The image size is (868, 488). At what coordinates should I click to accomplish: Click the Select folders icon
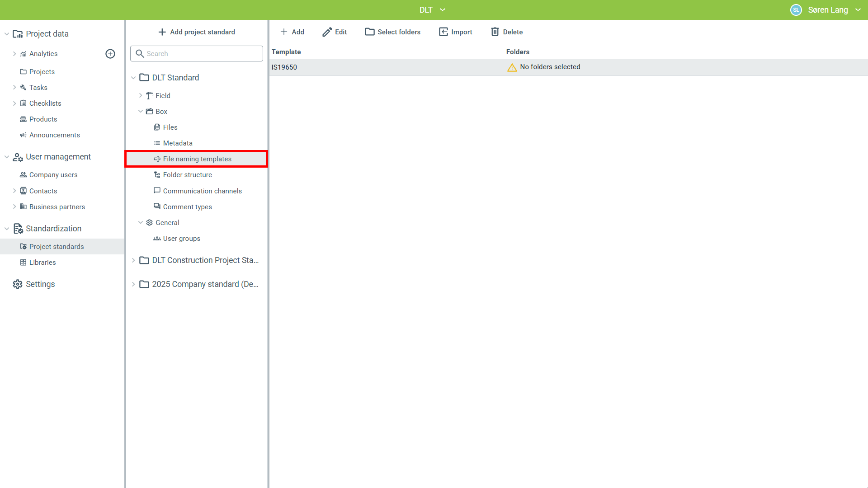[370, 32]
